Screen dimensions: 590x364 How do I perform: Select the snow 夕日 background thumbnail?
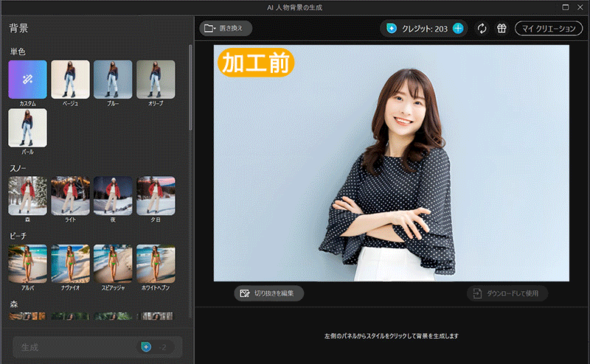tap(156, 196)
